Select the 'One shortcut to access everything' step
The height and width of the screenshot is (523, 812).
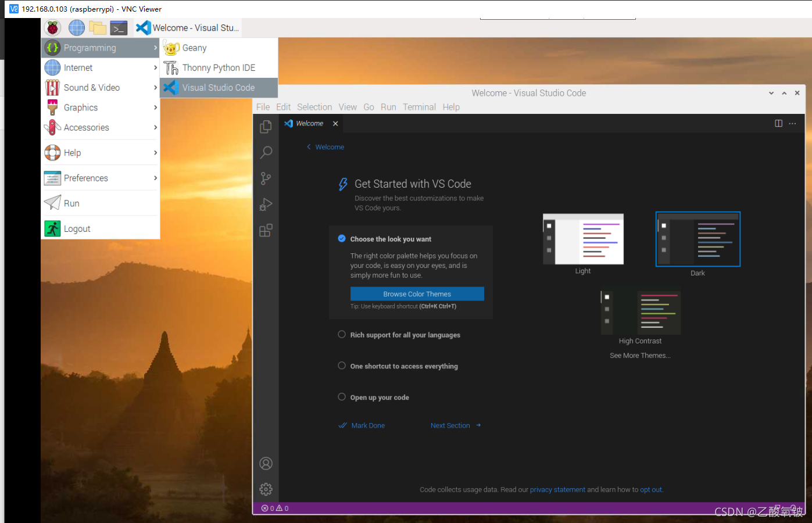[404, 366]
